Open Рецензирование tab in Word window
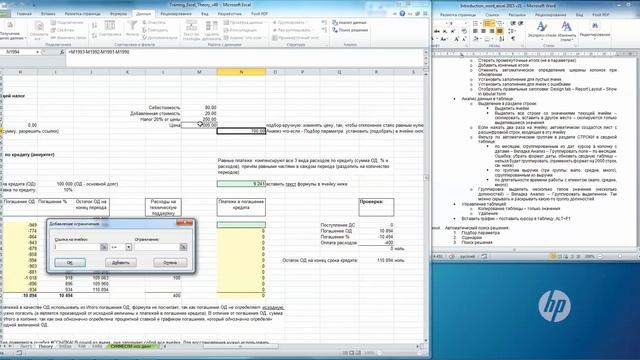This screenshot has height=360, width=640. (x=550, y=14)
